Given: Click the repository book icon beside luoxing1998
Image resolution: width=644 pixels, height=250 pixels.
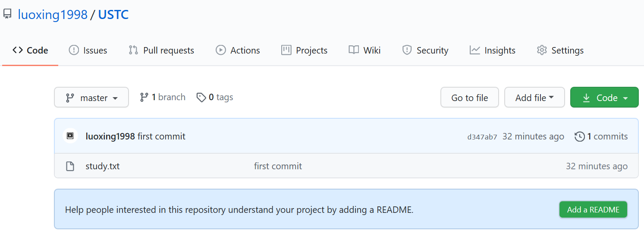Looking at the screenshot, I should [7, 15].
